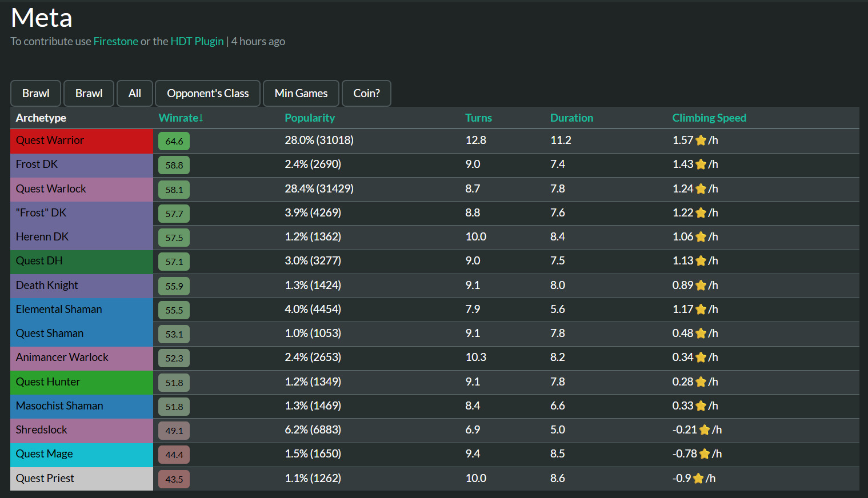This screenshot has height=498, width=868.
Task: Sort table by Climbing Speed column
Action: pyautogui.click(x=709, y=118)
